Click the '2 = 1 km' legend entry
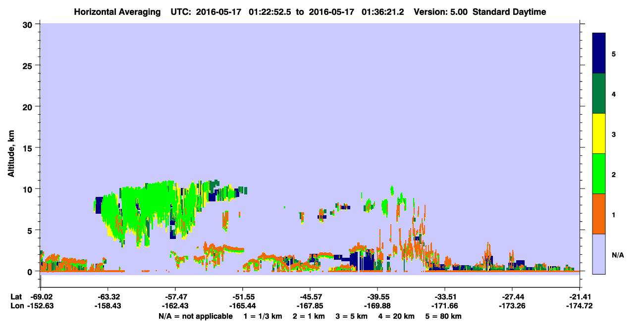Viewport: 644px width, 330px height. click(310, 316)
